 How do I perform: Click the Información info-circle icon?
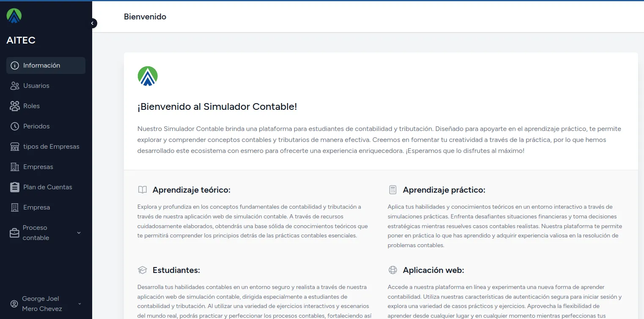point(15,65)
